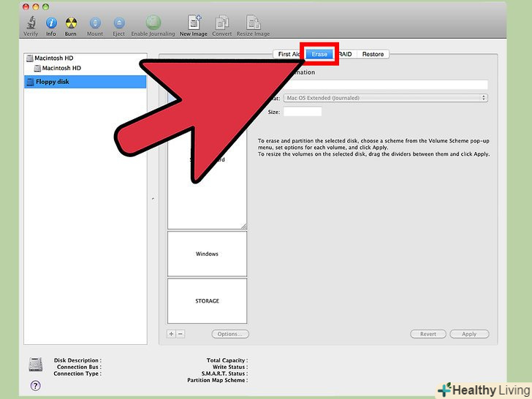Image resolution: width=532 pixels, height=399 pixels.
Task: Click the volume Name input field
Action: [386, 85]
